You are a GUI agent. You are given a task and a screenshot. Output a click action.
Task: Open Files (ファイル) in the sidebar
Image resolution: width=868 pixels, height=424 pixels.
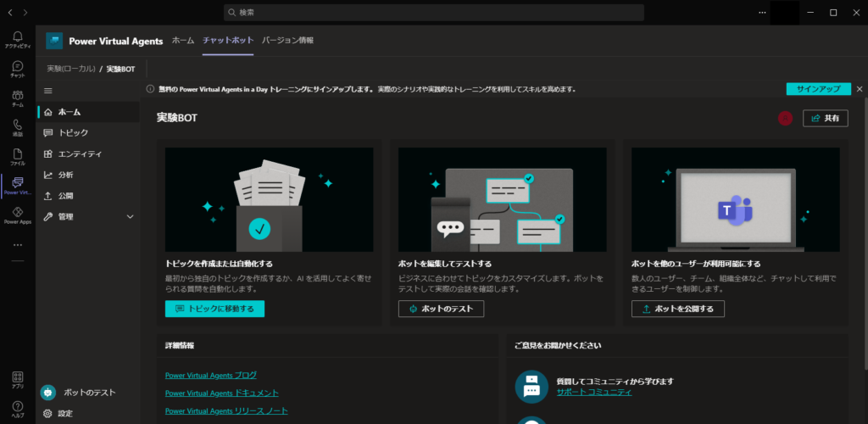(18, 157)
